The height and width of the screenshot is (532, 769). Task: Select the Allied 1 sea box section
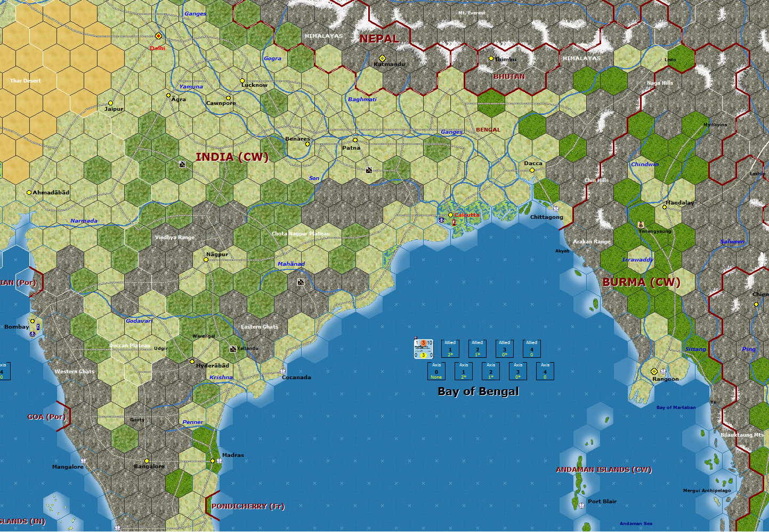[x=450, y=349]
